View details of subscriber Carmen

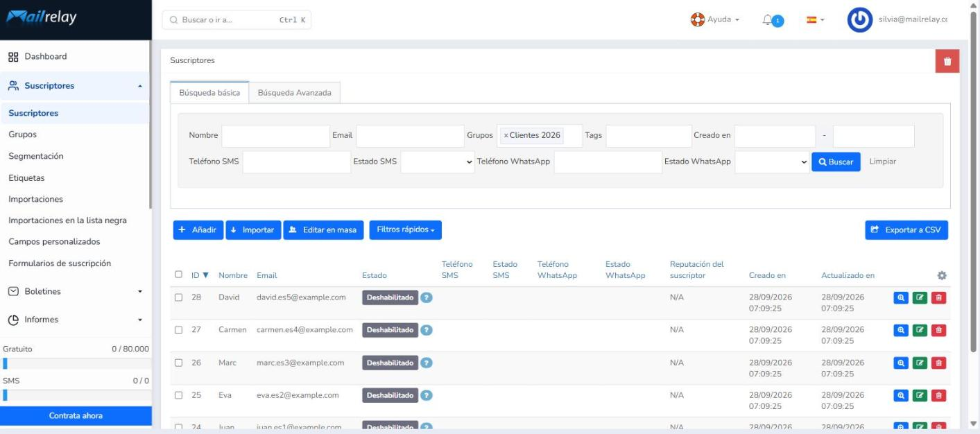[901, 330]
